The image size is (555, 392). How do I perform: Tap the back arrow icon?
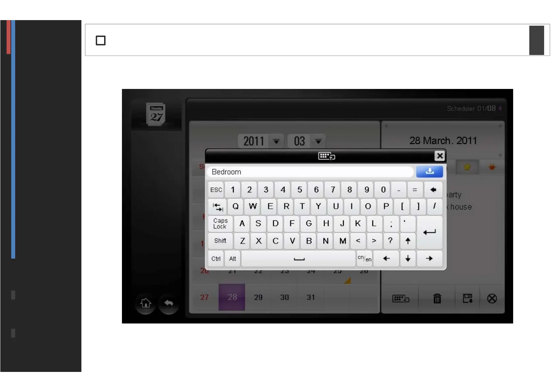pos(169,303)
